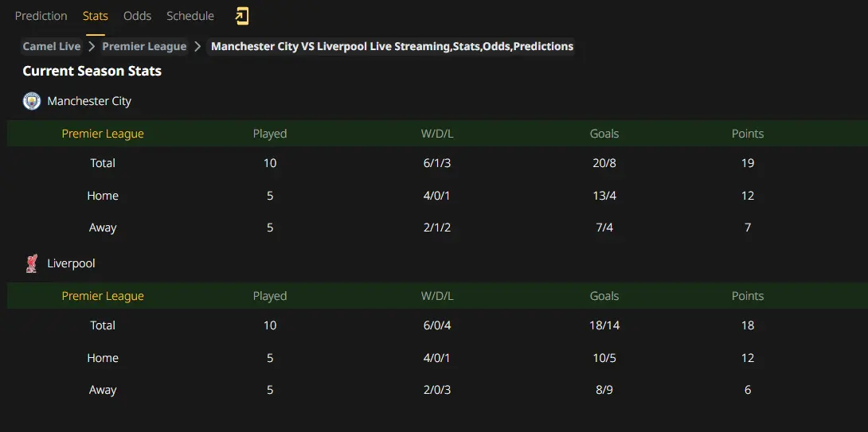Image resolution: width=868 pixels, height=432 pixels.
Task: Click the Manchester City club crest
Action: [32, 101]
